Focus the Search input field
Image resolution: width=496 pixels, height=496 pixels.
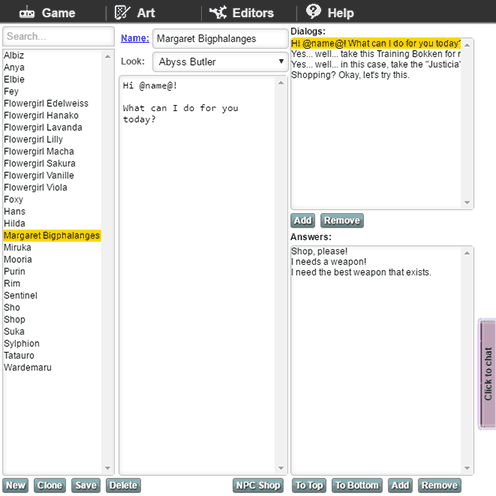click(x=58, y=36)
